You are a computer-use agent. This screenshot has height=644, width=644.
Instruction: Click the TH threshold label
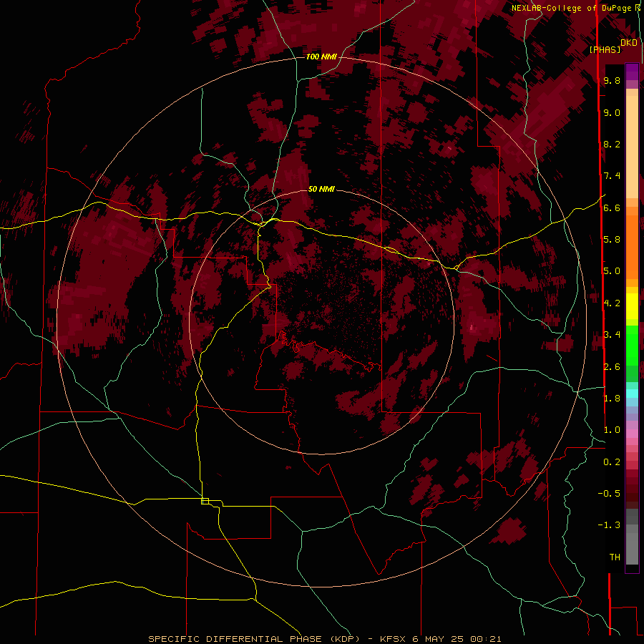click(x=615, y=557)
